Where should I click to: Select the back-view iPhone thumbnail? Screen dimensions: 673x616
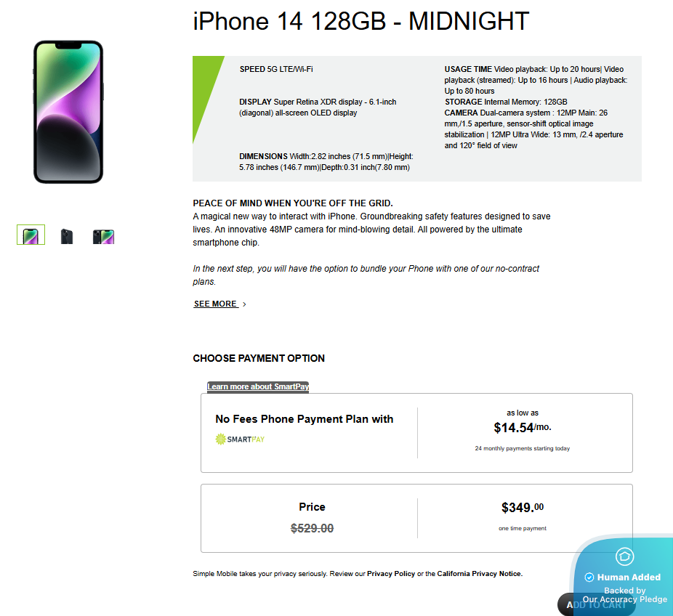pyautogui.click(x=67, y=236)
